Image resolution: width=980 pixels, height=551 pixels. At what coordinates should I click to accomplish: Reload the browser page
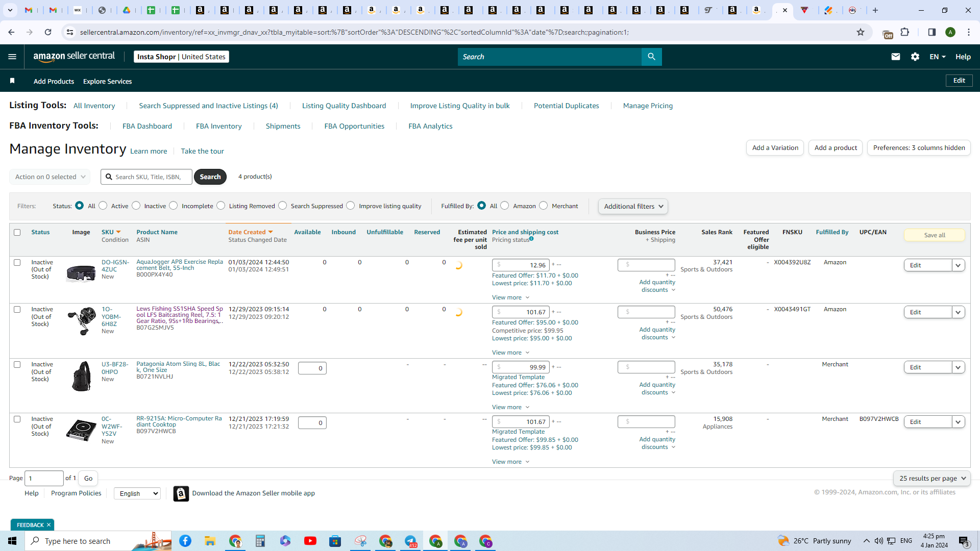point(48,32)
